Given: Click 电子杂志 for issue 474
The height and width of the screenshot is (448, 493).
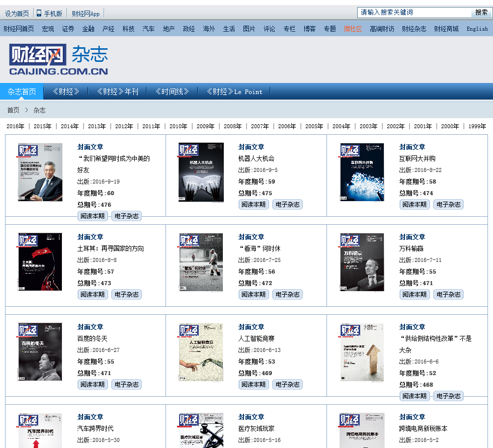Looking at the screenshot, I should coord(448,205).
